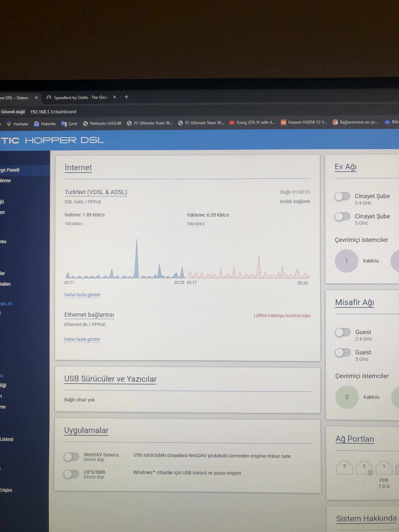Open the Huawei HG658 V2 bookmark

(304, 122)
